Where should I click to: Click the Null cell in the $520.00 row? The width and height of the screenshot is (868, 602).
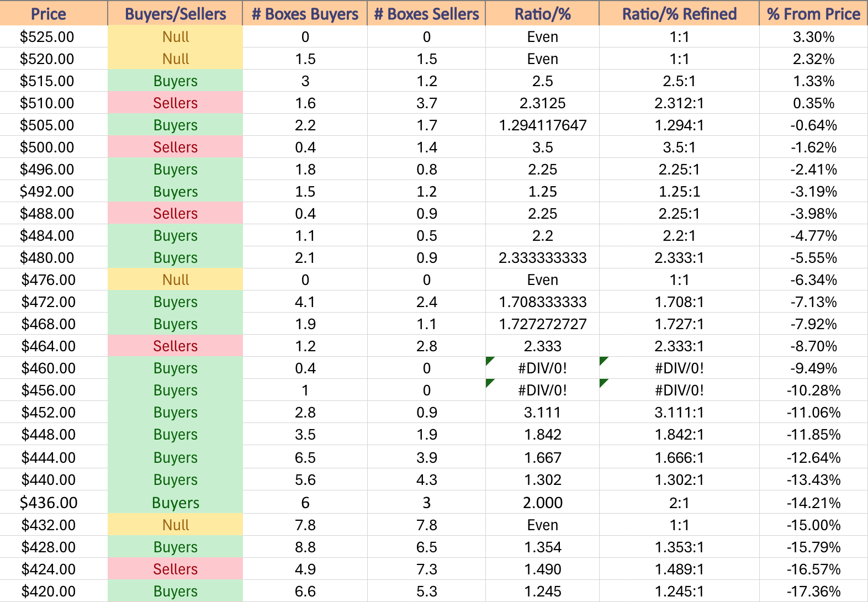(175, 59)
